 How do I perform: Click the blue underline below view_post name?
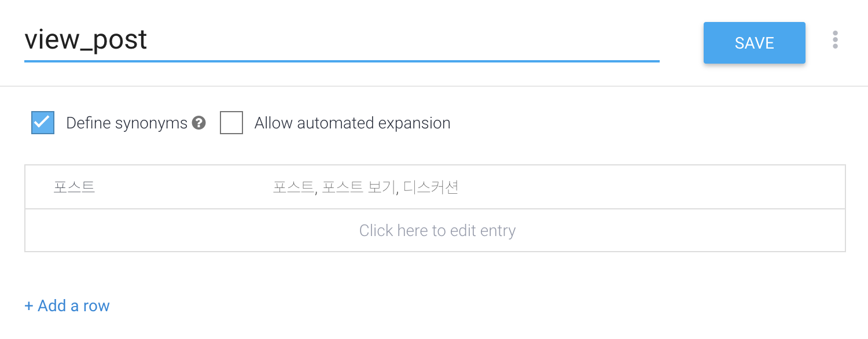click(x=341, y=61)
